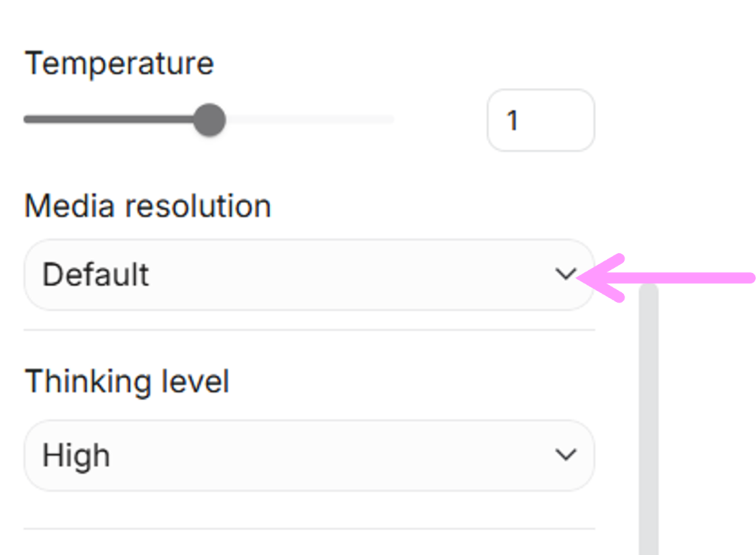
Task: Click the "Media resolution" label
Action: click(x=148, y=207)
